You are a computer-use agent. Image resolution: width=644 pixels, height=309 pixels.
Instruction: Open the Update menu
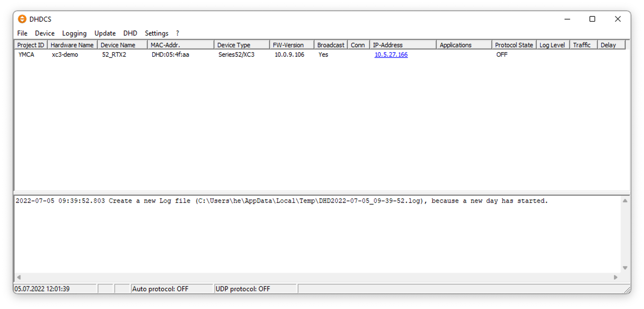pos(105,33)
